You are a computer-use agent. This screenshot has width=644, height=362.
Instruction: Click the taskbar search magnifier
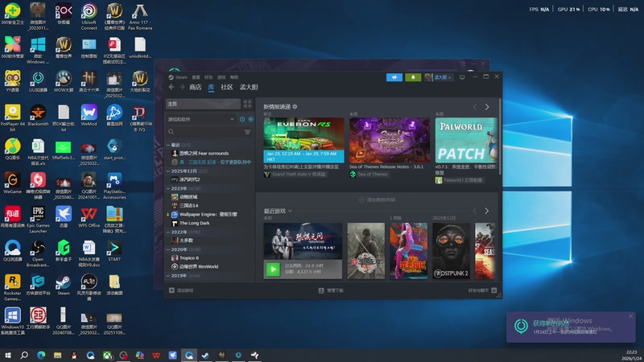coord(24,355)
